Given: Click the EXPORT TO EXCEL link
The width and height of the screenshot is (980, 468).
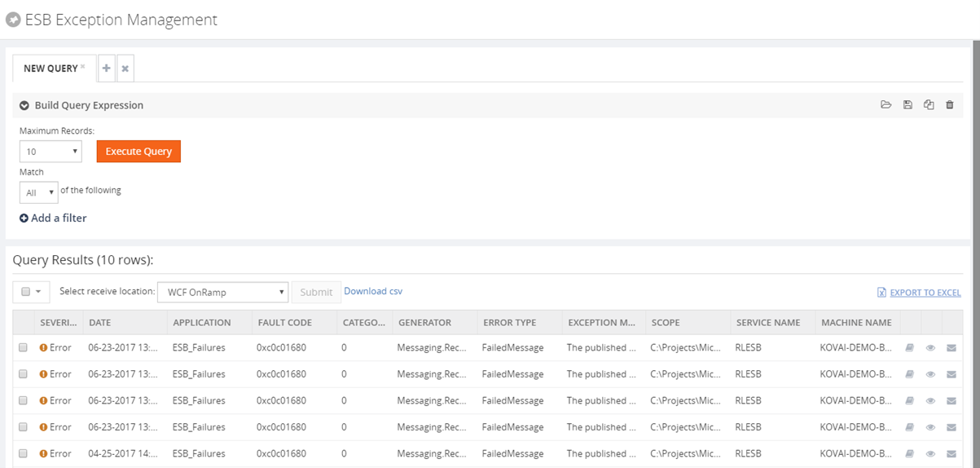Looking at the screenshot, I should (925, 293).
